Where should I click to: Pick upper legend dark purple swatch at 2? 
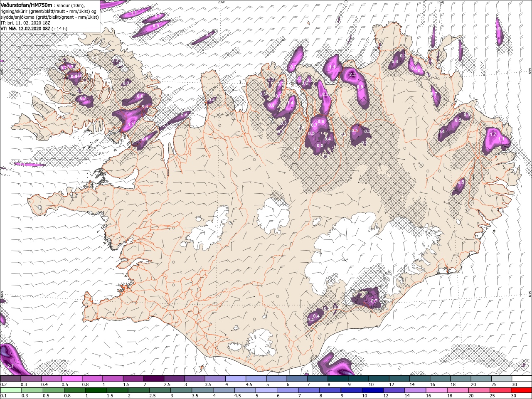coord(153,379)
